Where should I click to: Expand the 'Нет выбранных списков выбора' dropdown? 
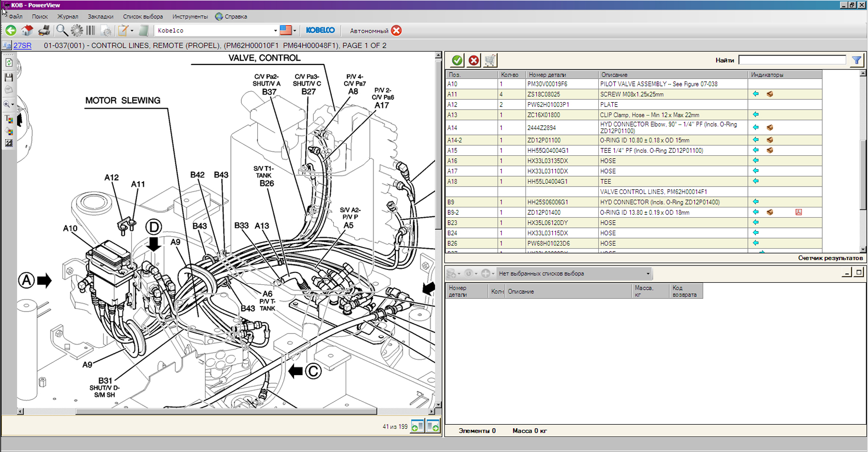[648, 274]
